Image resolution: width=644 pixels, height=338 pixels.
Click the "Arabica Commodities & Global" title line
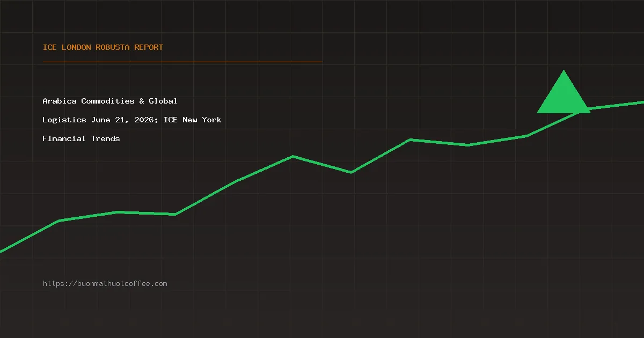(110, 101)
